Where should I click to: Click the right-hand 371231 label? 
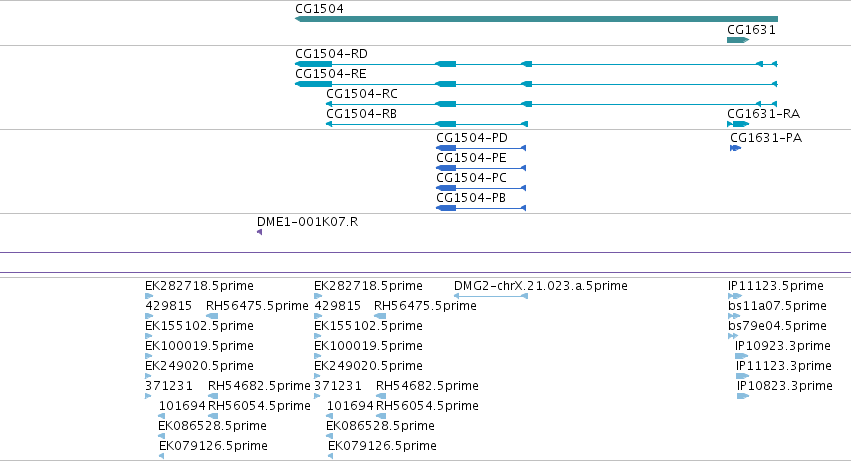(338, 386)
